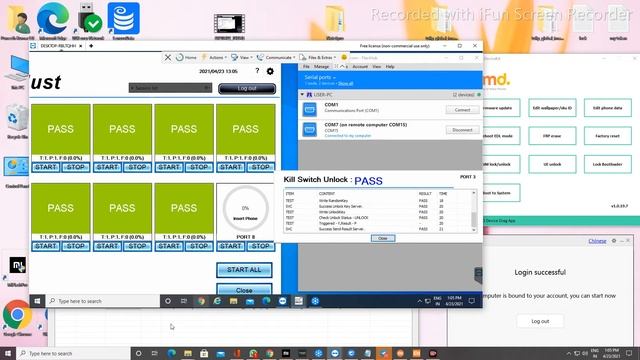Log out in the Login successful window
Screen dimensions: 640x360
coord(540,321)
